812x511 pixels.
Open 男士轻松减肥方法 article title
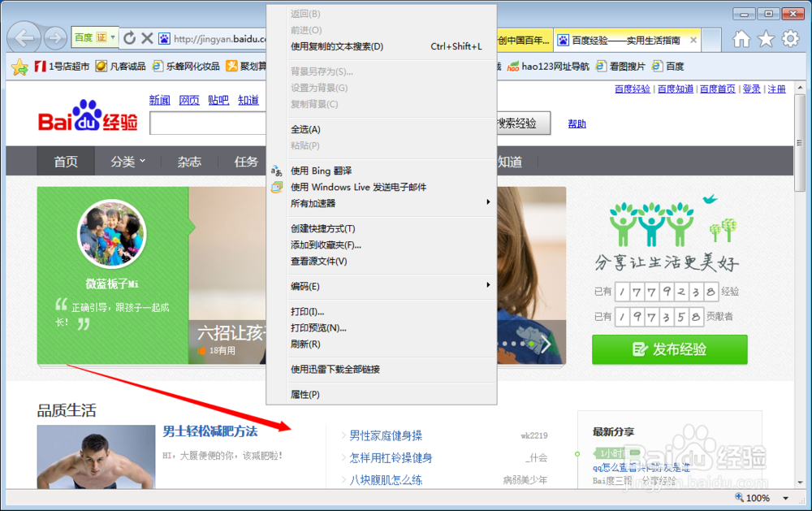click(210, 431)
